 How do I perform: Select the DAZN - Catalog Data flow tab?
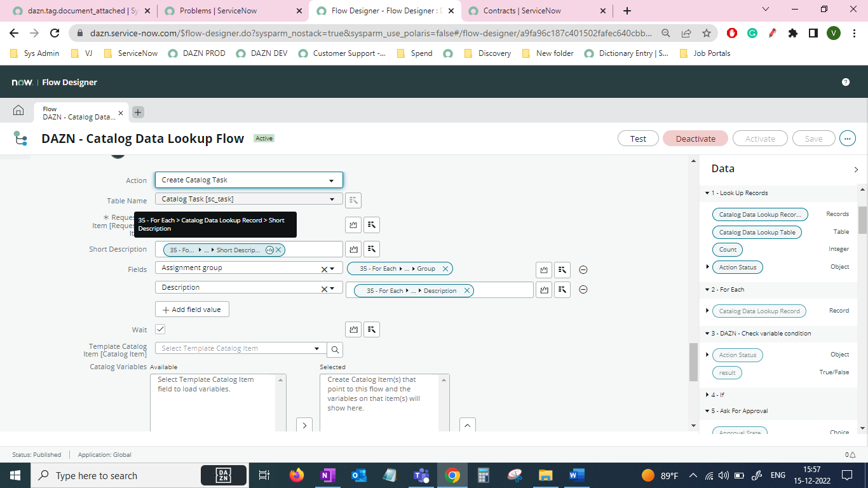81,113
